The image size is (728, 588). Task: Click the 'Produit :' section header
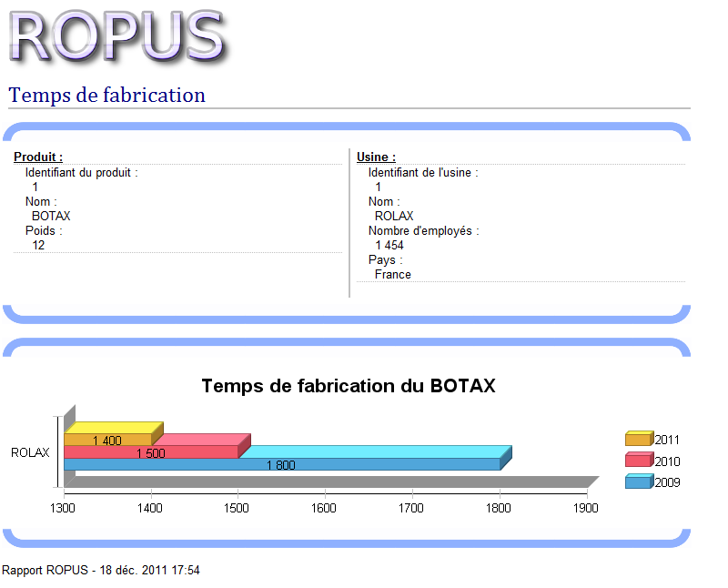(x=38, y=157)
